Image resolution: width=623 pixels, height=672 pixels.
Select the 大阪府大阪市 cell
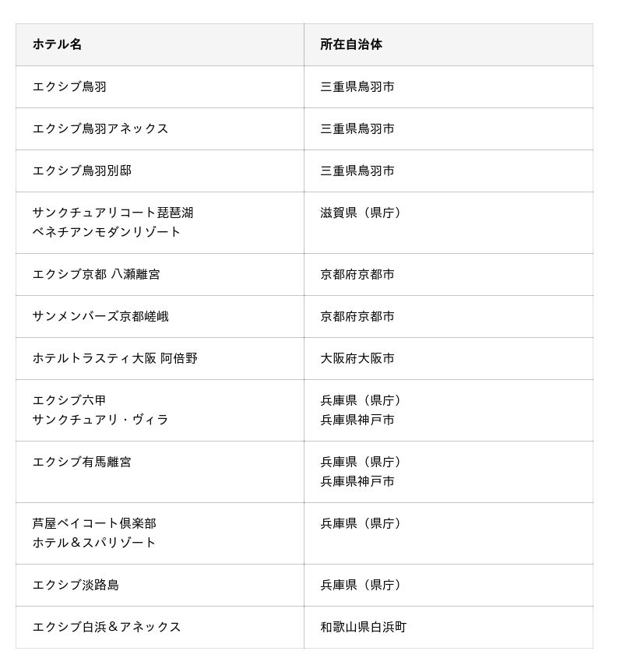tap(357, 358)
